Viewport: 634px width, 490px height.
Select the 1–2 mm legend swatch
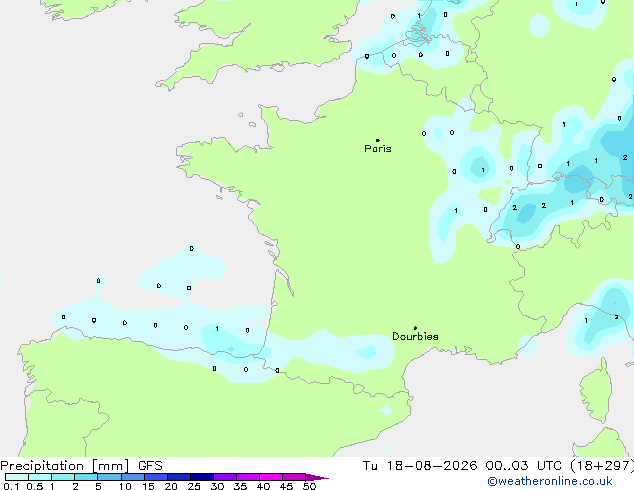point(63,477)
